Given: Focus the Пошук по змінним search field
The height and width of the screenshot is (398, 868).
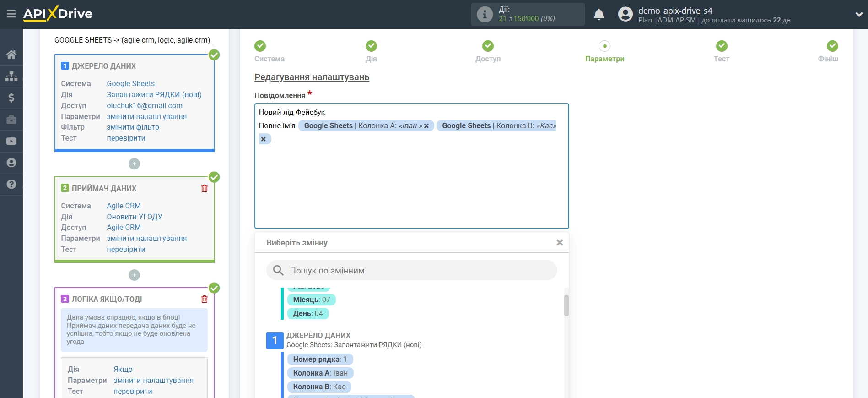Looking at the screenshot, I should pos(412,270).
